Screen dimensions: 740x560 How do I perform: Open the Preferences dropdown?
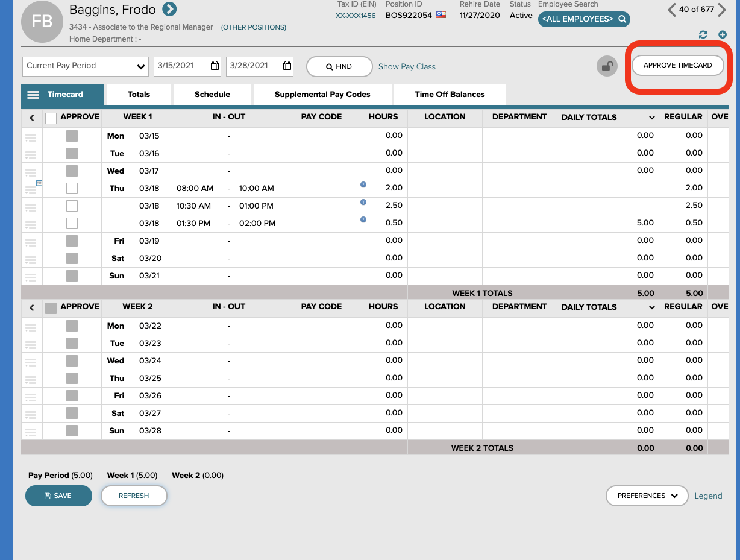click(x=647, y=496)
